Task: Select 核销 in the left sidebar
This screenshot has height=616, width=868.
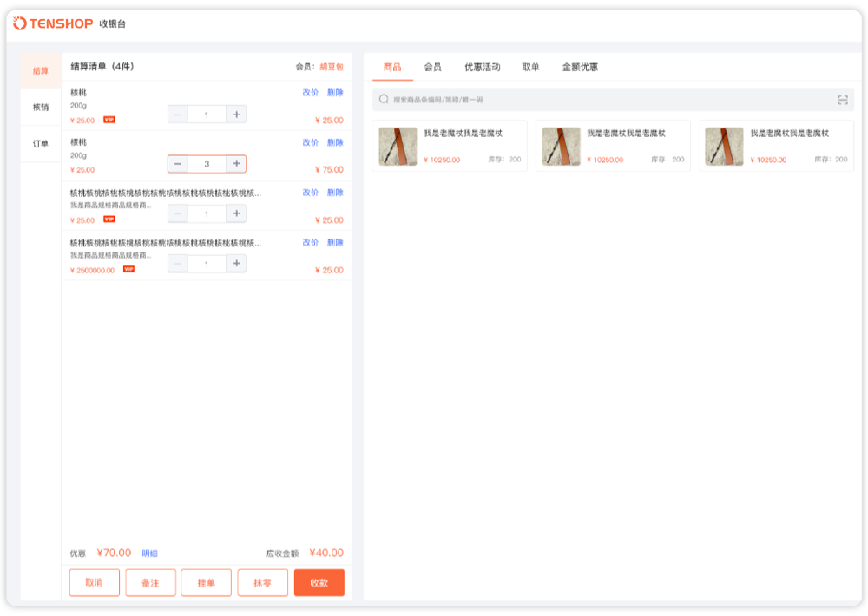Action: coord(41,108)
